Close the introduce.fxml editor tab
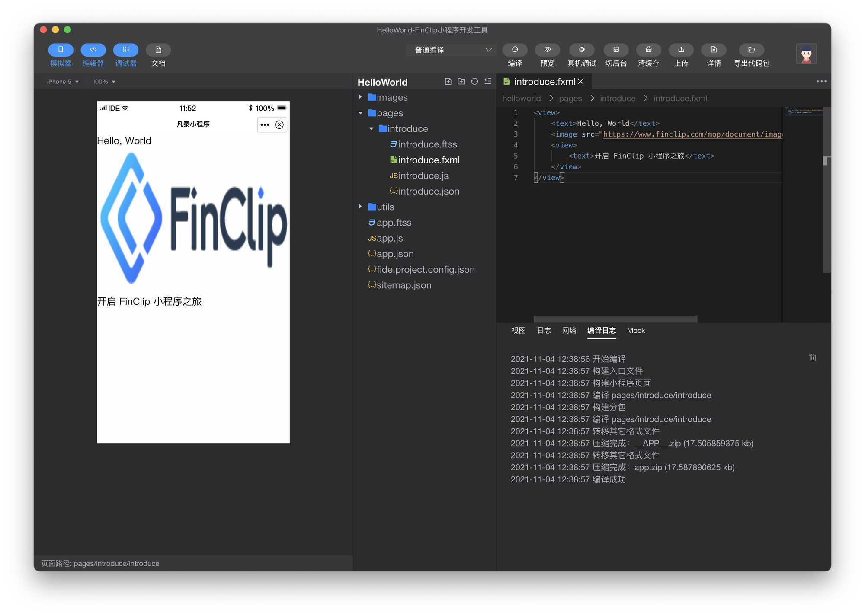865x616 pixels. click(x=581, y=81)
